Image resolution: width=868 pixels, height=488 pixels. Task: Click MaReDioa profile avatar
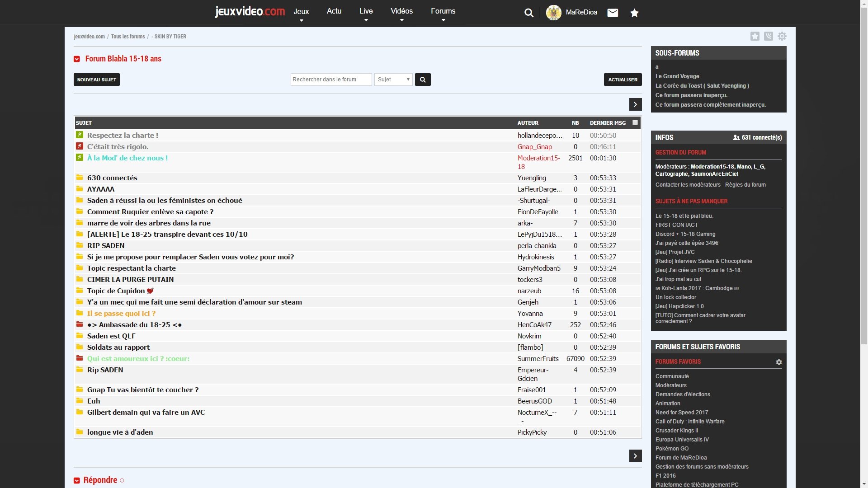(553, 13)
